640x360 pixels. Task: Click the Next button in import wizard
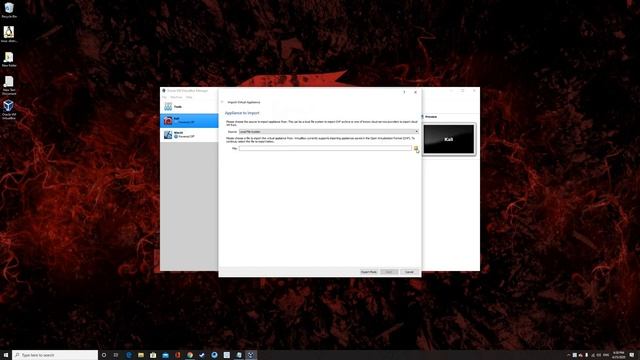coord(389,272)
